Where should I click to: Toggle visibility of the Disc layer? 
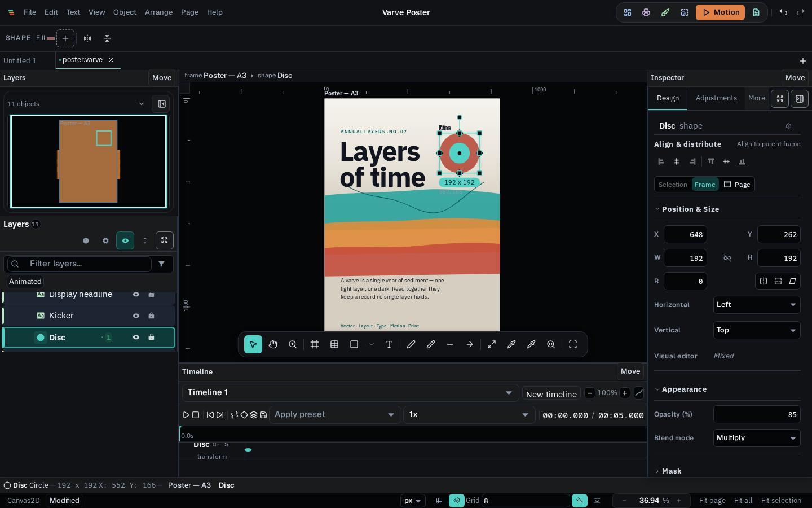(136, 338)
